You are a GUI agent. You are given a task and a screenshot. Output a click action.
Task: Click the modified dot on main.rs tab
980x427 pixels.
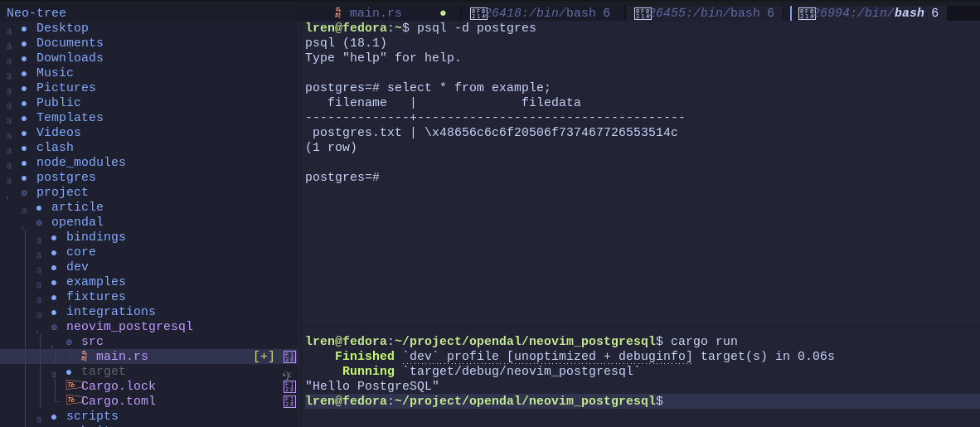[443, 13]
